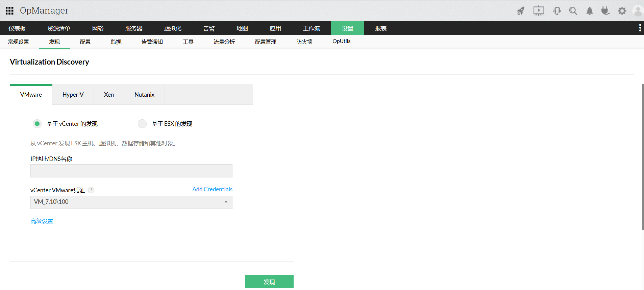Go to the 仪表板 menu
The image size is (644, 290).
click(x=17, y=28)
